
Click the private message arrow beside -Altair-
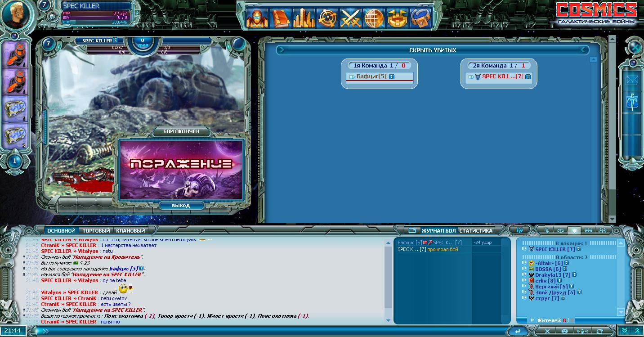point(524,263)
